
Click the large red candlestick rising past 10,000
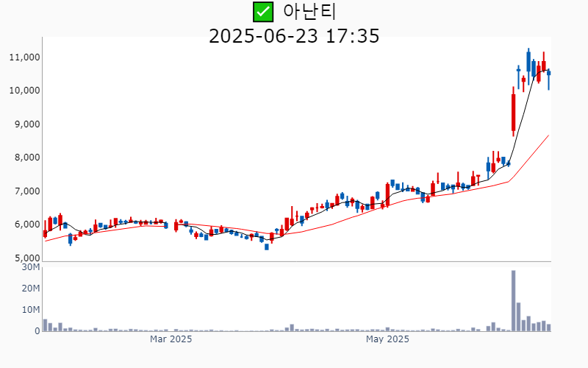coord(513,113)
